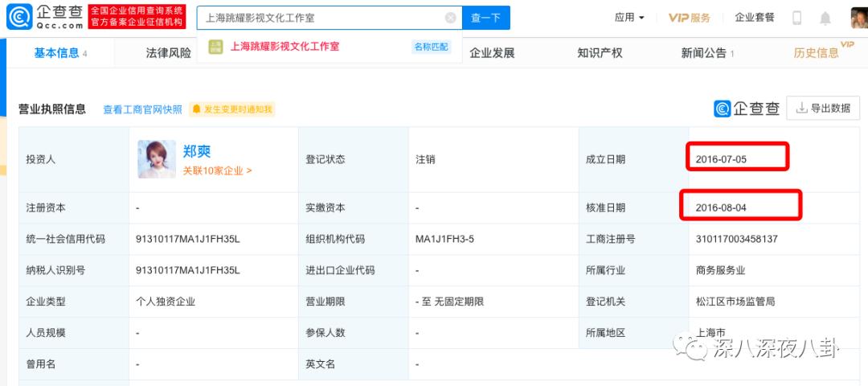Click the 纳税人识别号 label cell
This screenshot has width=868, height=386.
tap(74, 271)
